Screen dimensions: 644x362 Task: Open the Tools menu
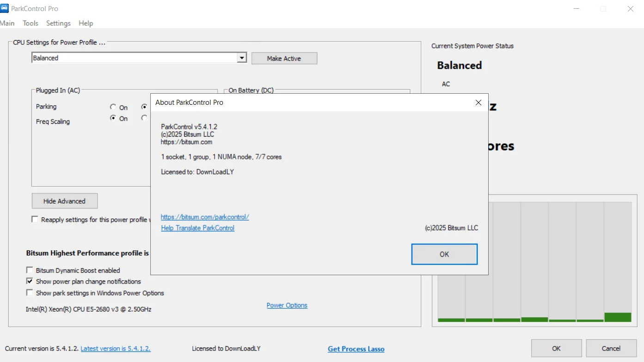point(31,23)
